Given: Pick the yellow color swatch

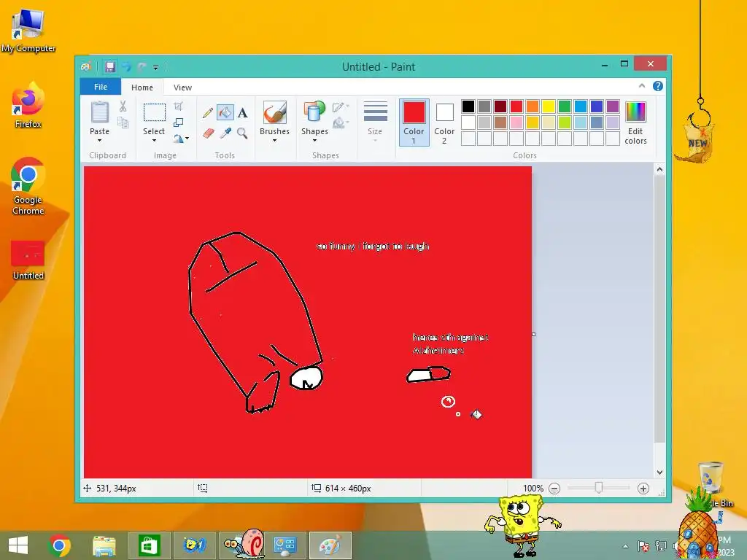Looking at the screenshot, I should 549,106.
